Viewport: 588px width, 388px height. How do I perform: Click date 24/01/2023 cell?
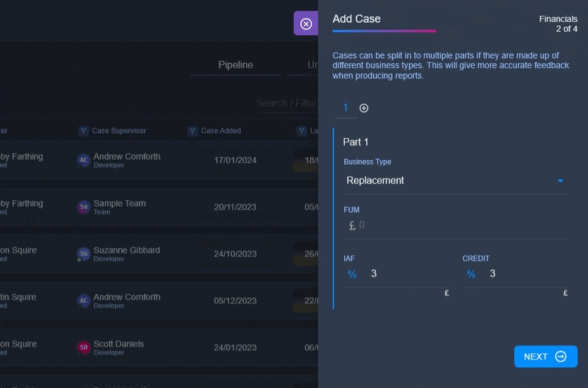235,348
